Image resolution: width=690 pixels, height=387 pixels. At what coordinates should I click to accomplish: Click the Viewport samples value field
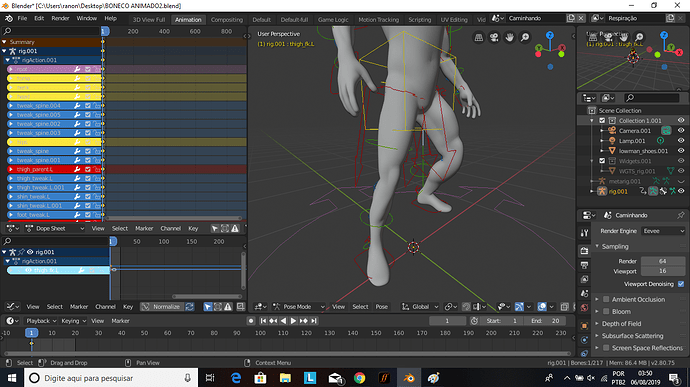tap(663, 271)
